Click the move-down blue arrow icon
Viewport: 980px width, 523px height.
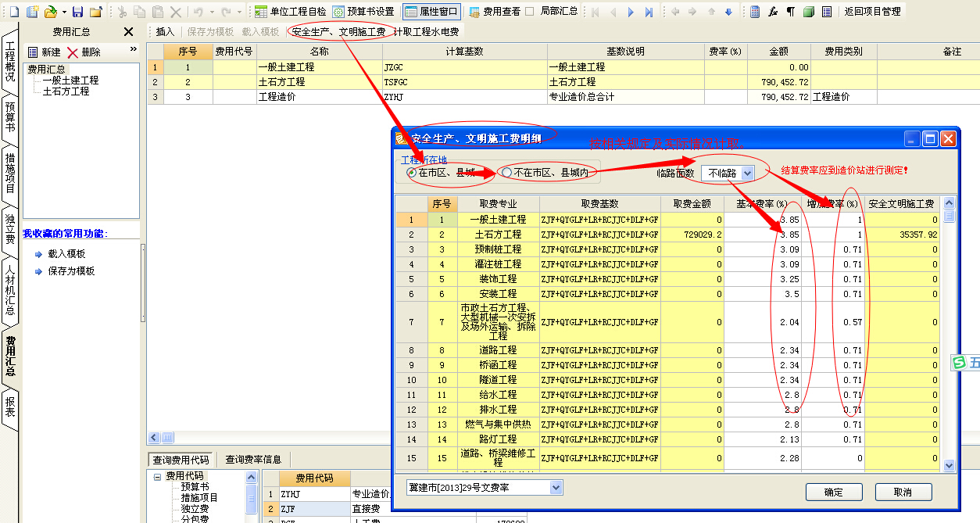point(728,12)
